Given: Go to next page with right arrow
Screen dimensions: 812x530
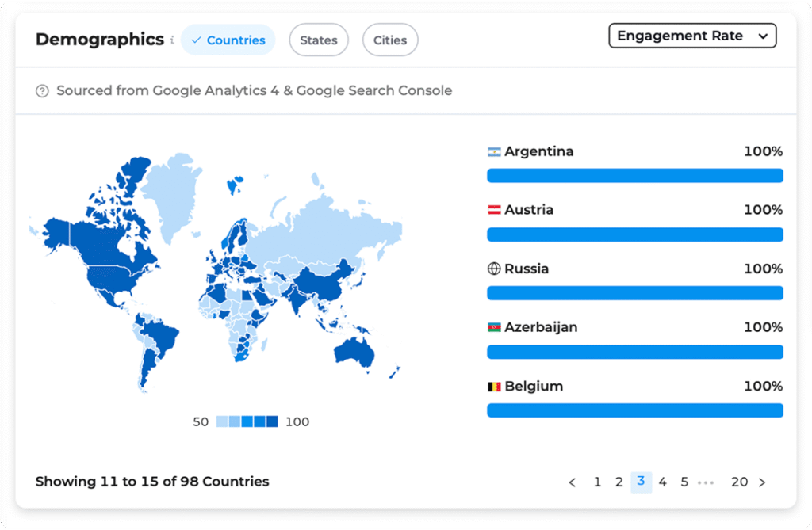Looking at the screenshot, I should [x=762, y=482].
